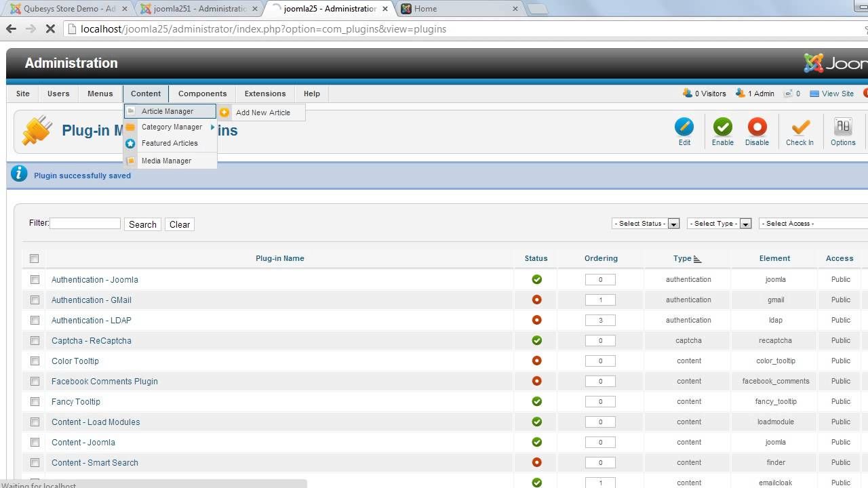Click the Clear filter button
The height and width of the screenshot is (488, 868).
coord(180,224)
